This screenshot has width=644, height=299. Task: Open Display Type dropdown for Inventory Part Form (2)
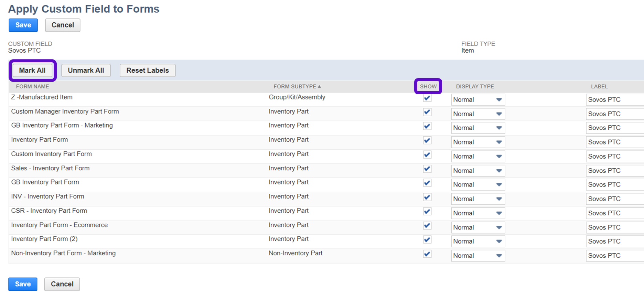click(477, 242)
